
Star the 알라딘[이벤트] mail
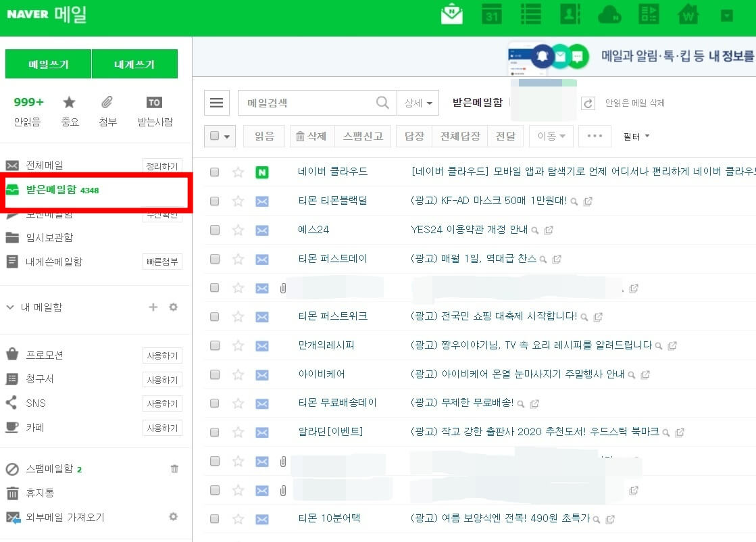coord(238,432)
